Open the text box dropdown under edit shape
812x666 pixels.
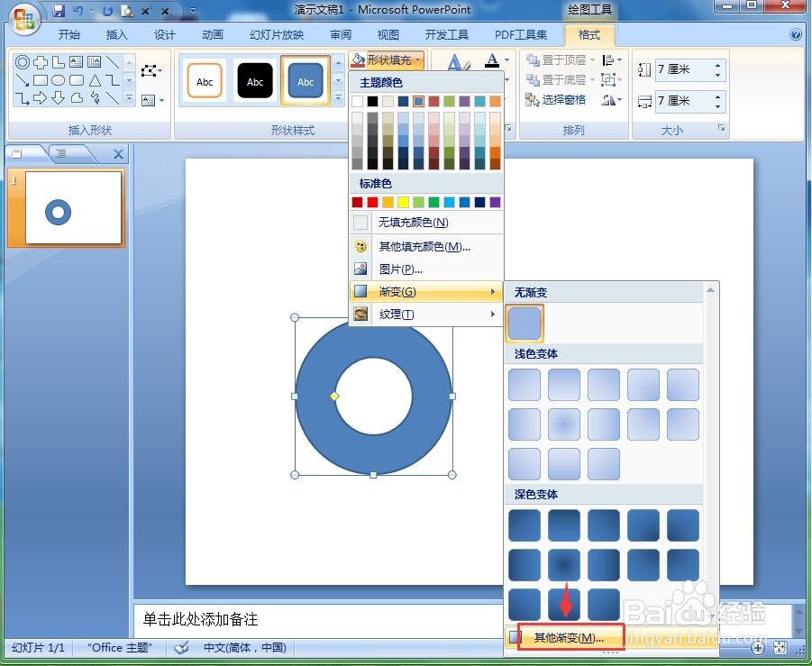point(153,100)
